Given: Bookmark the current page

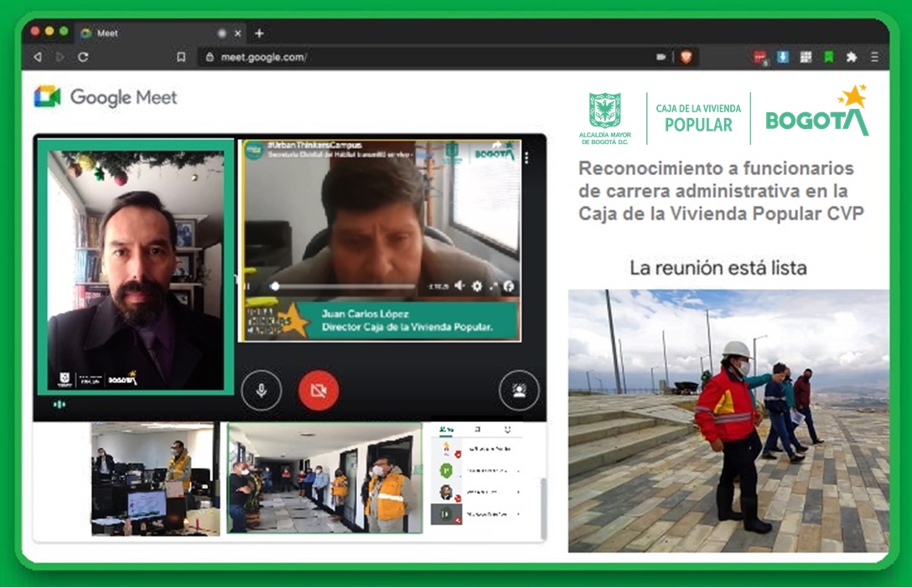Looking at the screenshot, I should (x=181, y=57).
